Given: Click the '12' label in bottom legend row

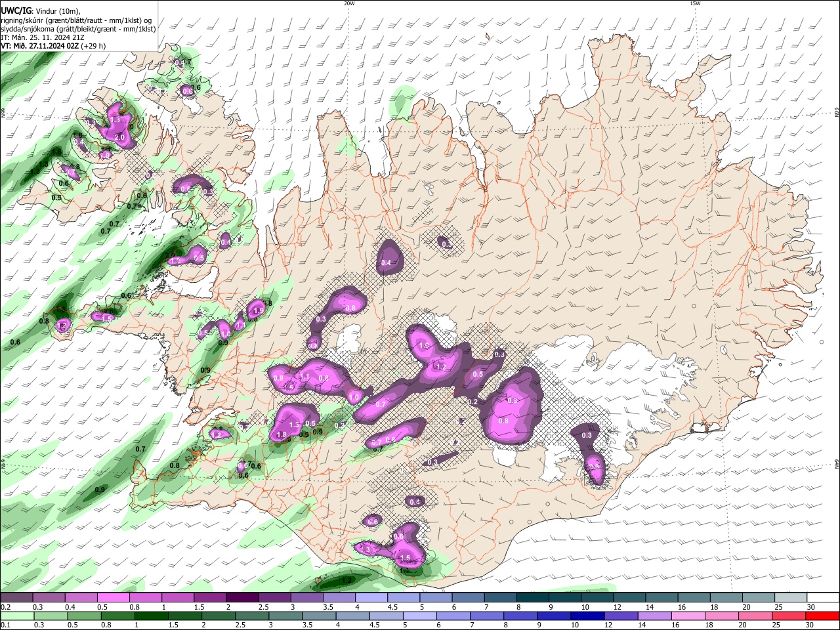Looking at the screenshot, I should click(x=608, y=625).
